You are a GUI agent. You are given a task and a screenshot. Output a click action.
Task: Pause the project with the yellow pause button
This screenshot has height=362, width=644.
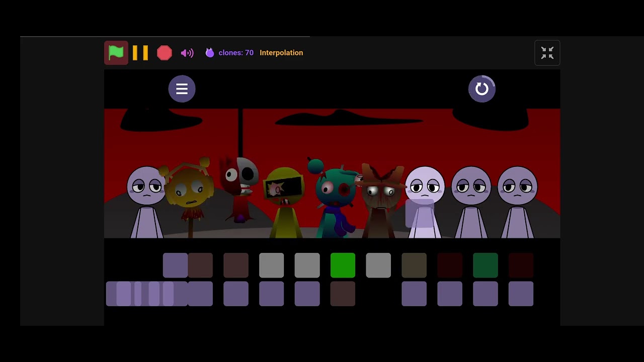[x=140, y=53]
